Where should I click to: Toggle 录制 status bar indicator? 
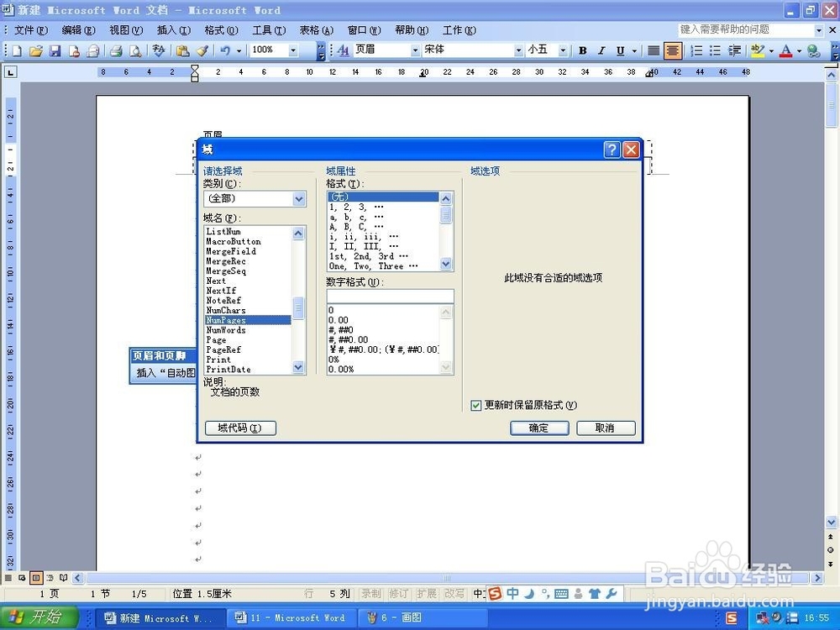coord(370,594)
